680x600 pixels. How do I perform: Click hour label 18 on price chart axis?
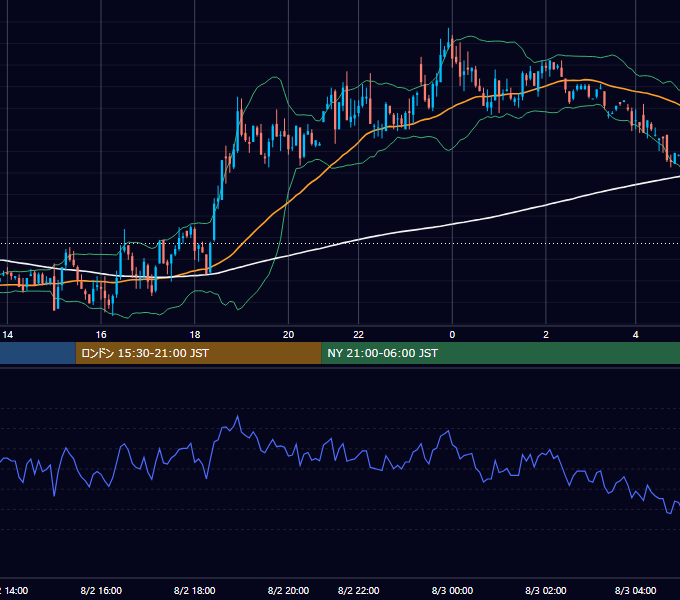click(x=195, y=335)
